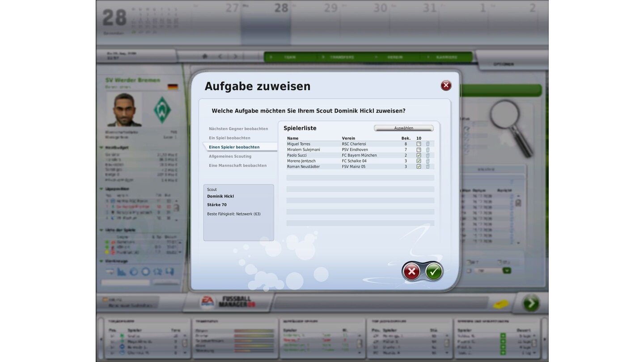Click Beste Fähigkeit: Netzwerk (63)
The image size is (644, 362).
click(x=233, y=214)
